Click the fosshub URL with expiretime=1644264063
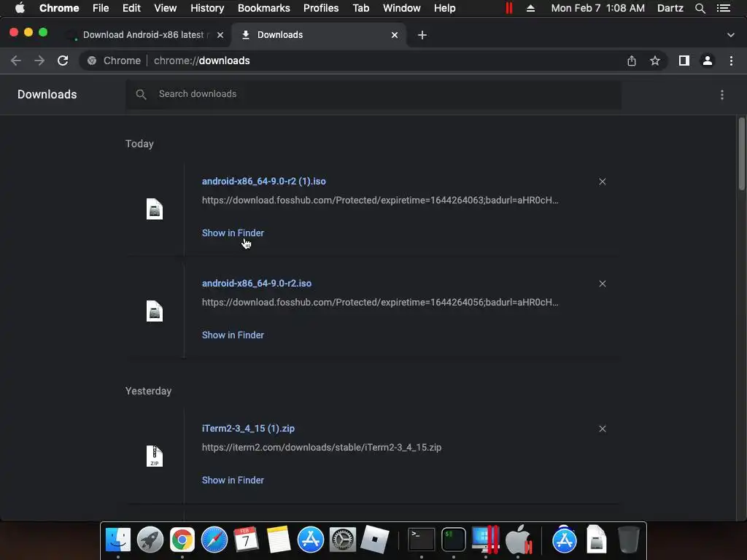This screenshot has width=747, height=560. click(x=380, y=200)
